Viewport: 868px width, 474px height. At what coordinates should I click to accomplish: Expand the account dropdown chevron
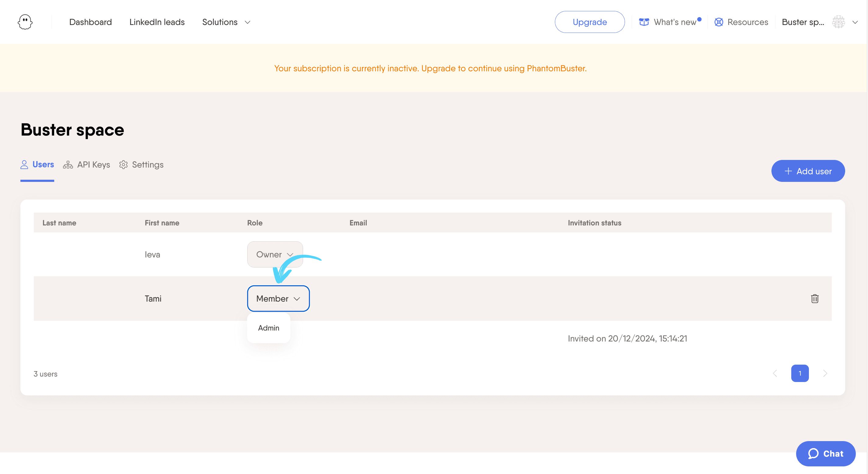pyautogui.click(x=855, y=22)
